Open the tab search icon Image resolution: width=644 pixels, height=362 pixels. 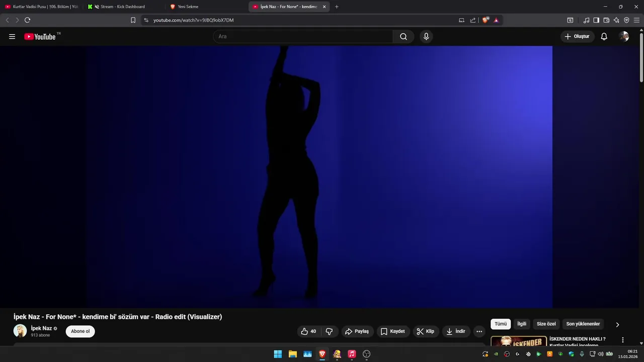point(570,20)
